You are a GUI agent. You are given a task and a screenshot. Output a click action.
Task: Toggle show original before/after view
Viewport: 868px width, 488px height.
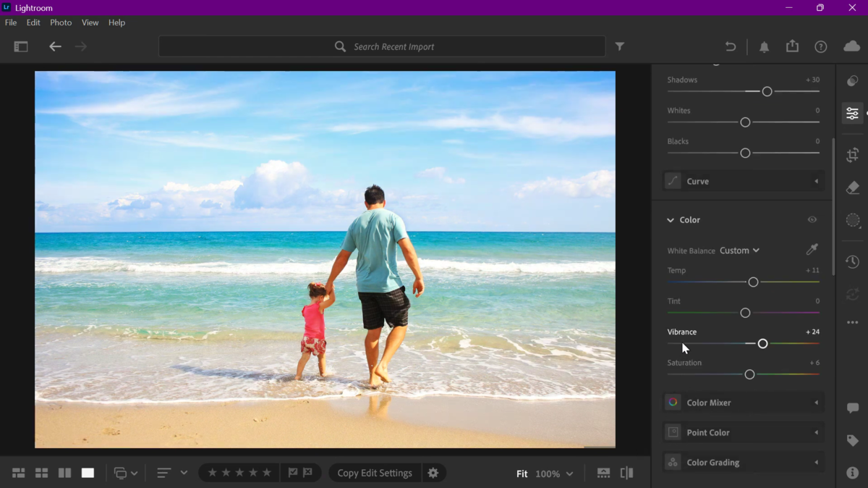coord(627,473)
